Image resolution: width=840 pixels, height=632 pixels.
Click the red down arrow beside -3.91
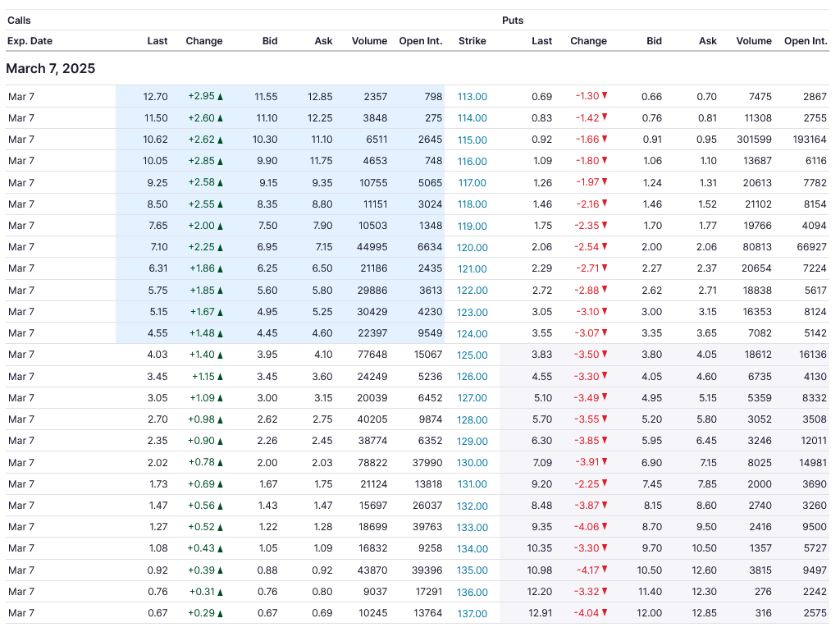pyautogui.click(x=605, y=461)
